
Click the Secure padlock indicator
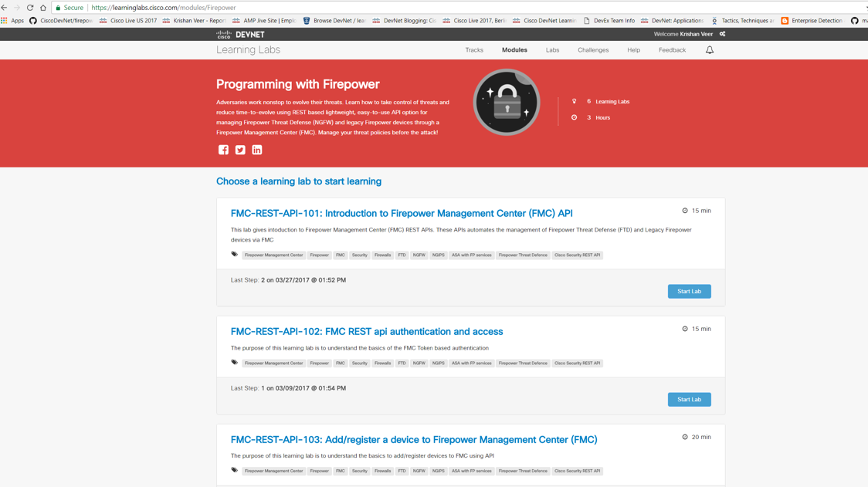pos(70,8)
